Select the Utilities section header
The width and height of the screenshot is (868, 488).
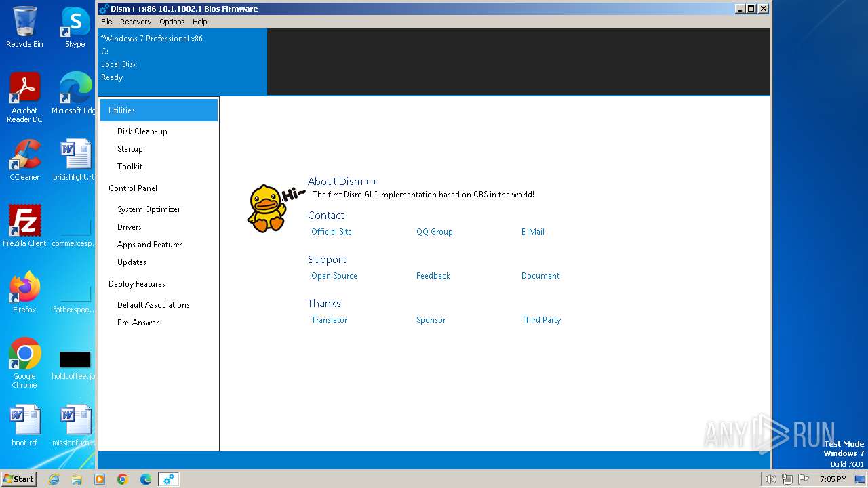click(x=159, y=110)
